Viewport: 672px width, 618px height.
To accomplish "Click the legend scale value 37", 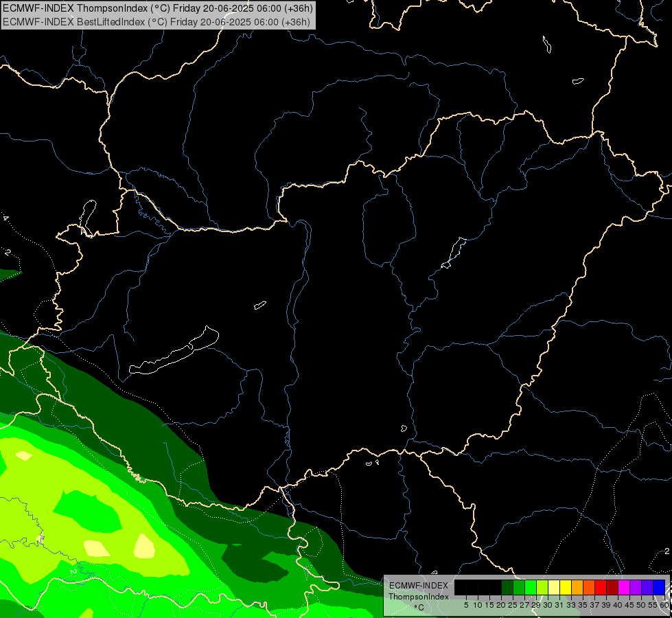I will [x=595, y=605].
